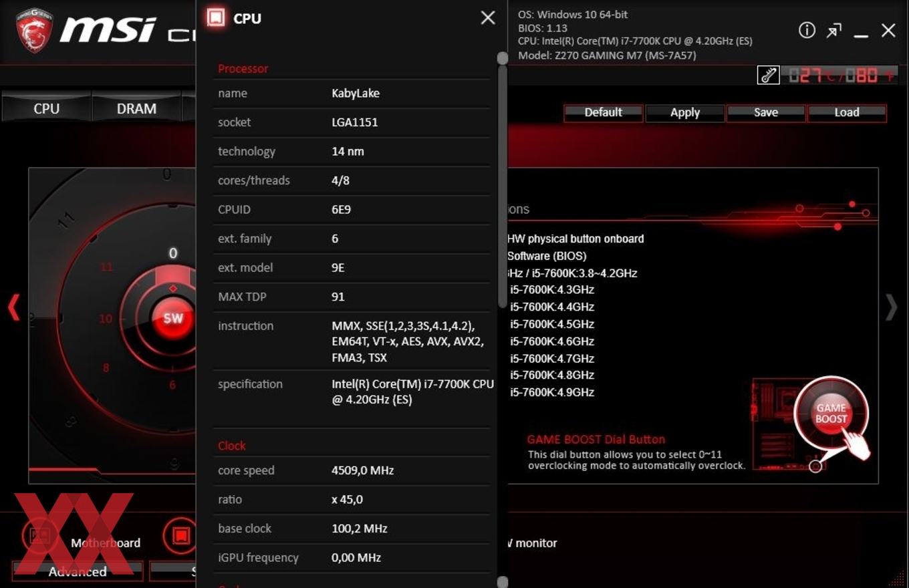909x588 pixels.
Task: Switch to the DRAM tab
Action: click(136, 109)
